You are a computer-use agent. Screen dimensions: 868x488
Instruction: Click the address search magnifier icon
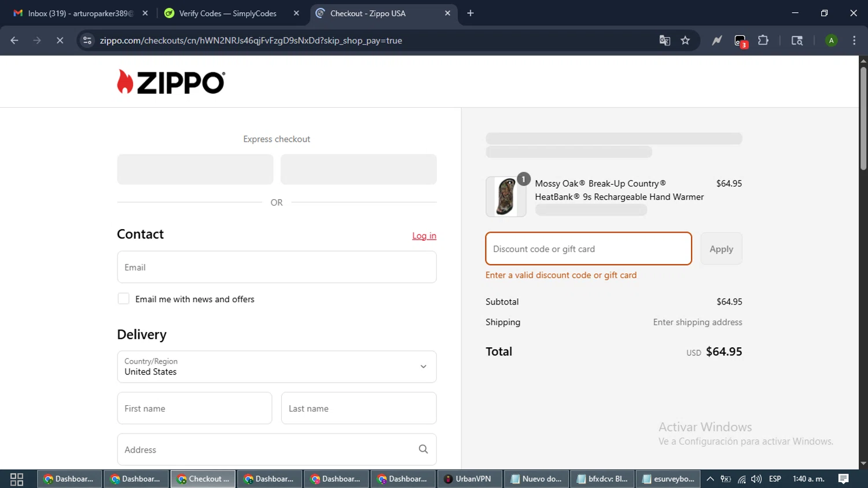pyautogui.click(x=423, y=449)
